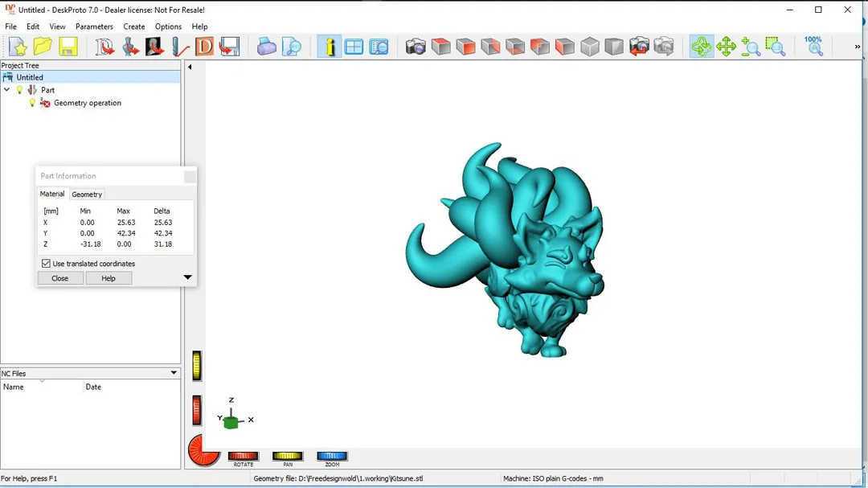This screenshot has width=868, height=488.
Task: Toggle the light bulb beside Geometry operation
Action: 32,102
